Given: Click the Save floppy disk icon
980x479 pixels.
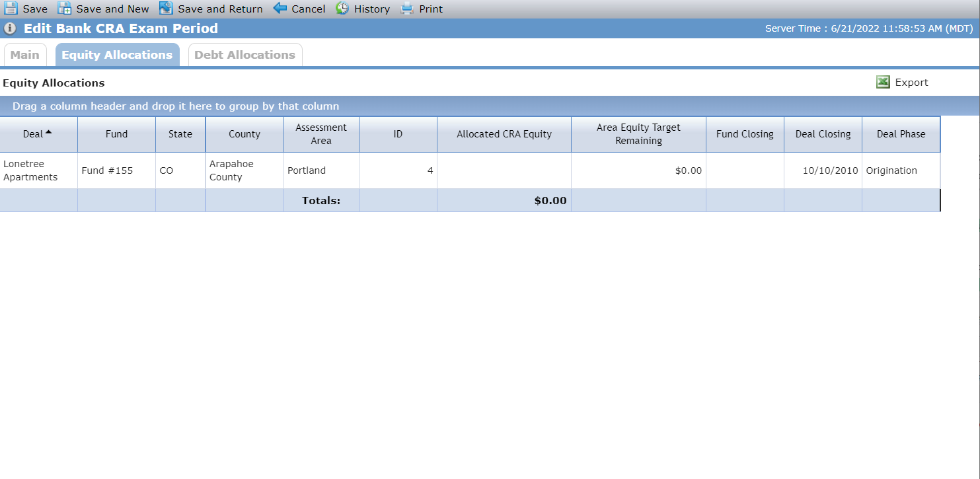Looking at the screenshot, I should [x=11, y=9].
